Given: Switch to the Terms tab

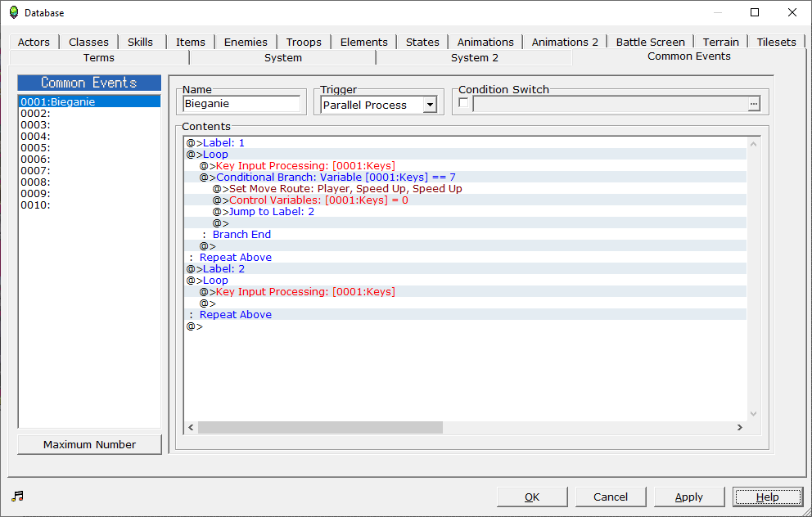Looking at the screenshot, I should 99,57.
